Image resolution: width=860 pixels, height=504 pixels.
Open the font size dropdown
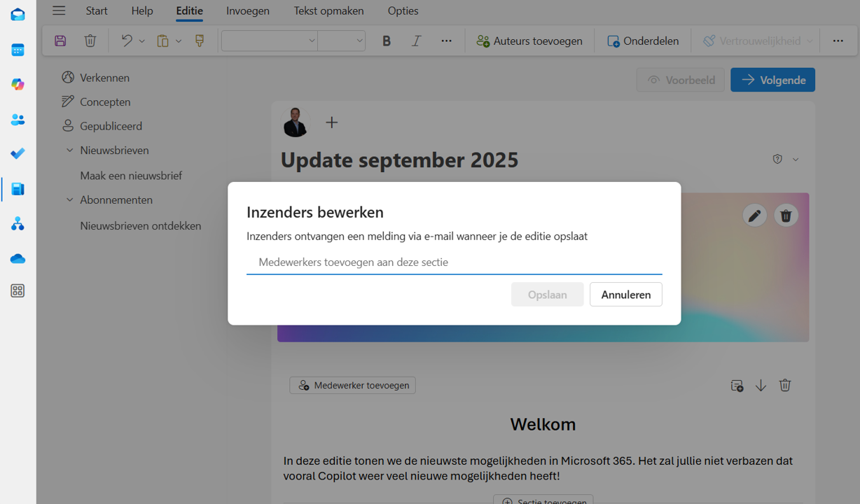point(342,41)
